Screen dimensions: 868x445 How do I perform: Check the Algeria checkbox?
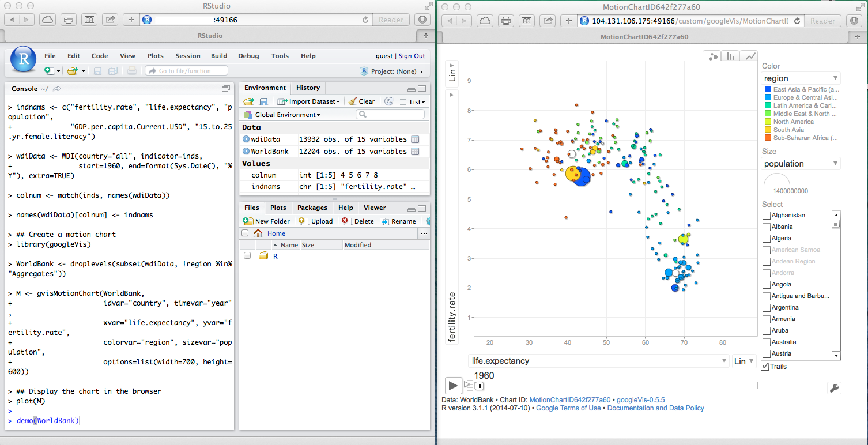point(767,238)
